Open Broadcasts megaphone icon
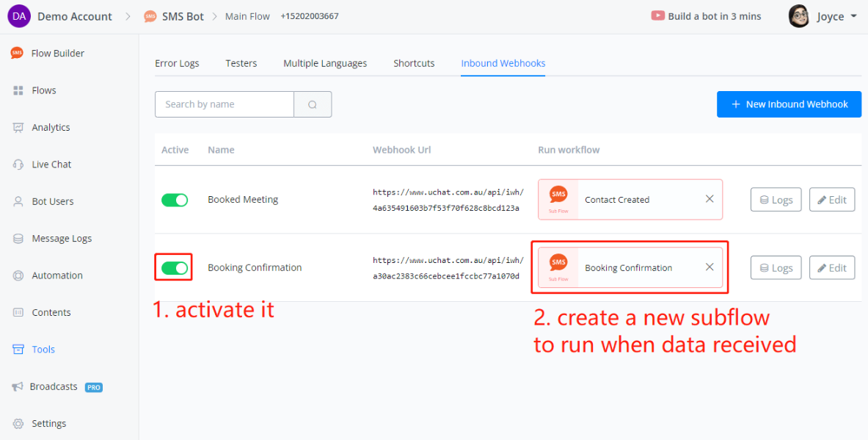This screenshot has width=868, height=440. click(x=17, y=387)
